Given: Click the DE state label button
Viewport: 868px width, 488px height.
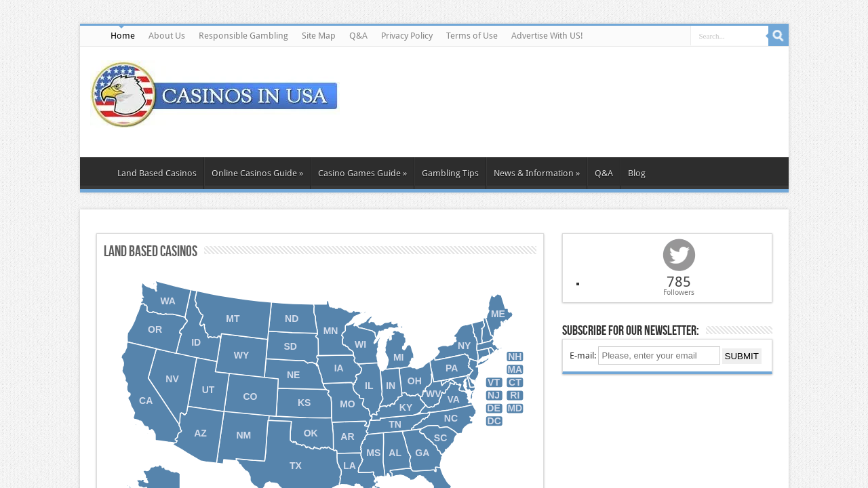Looking at the screenshot, I should (x=494, y=408).
